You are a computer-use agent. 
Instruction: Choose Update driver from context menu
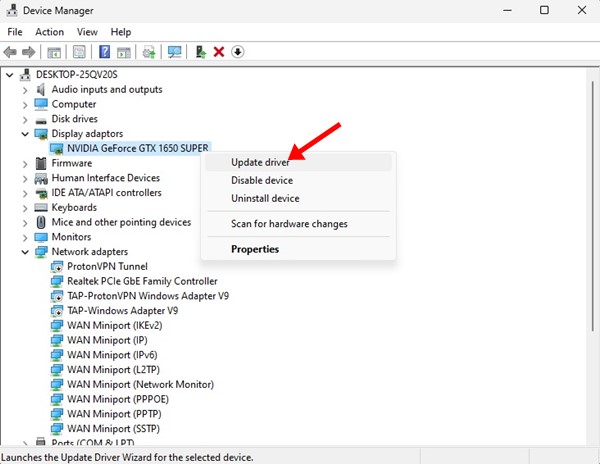[x=260, y=162]
